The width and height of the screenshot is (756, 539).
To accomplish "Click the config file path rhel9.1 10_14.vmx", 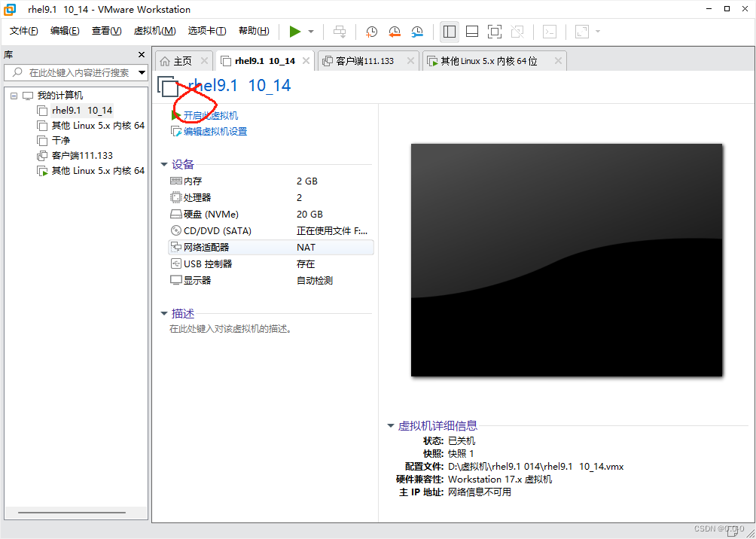I will (535, 466).
